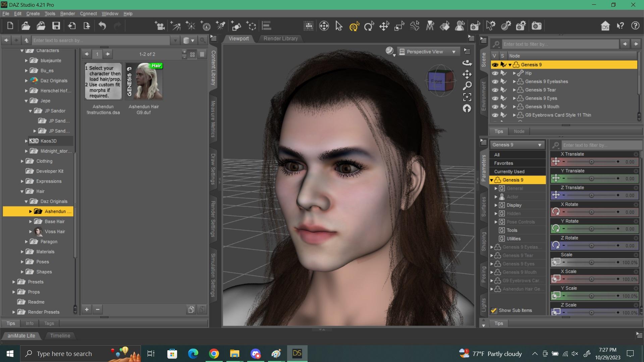The image size is (644, 362).
Task: Open the Render menu
Action: click(67, 14)
